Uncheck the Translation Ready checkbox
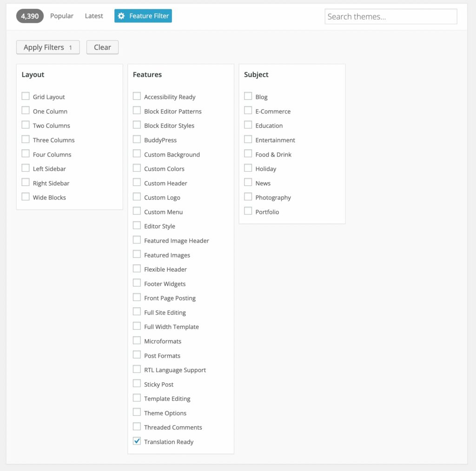Image resolution: width=476 pixels, height=471 pixels. (137, 441)
